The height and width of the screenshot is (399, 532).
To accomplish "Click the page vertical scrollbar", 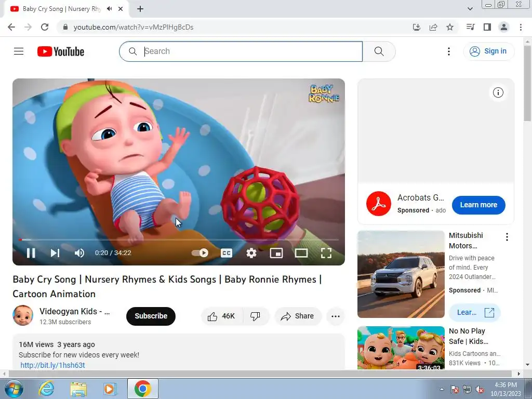I will pyautogui.click(x=527, y=83).
